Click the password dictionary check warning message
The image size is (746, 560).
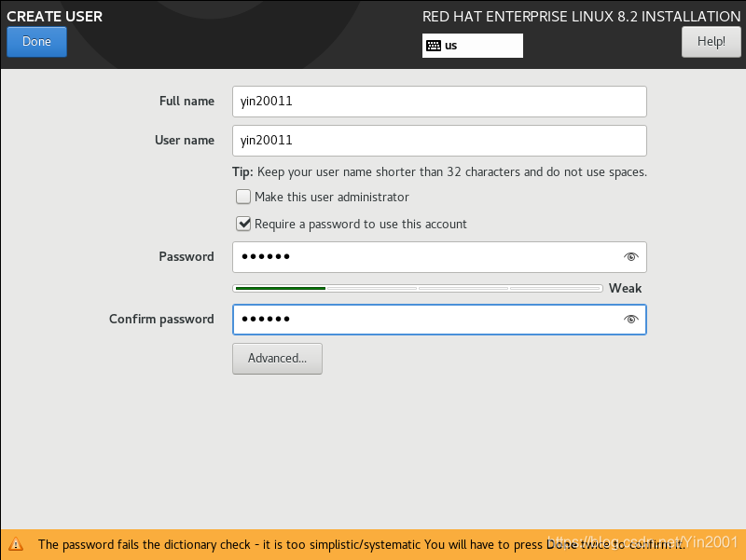[x=362, y=544]
